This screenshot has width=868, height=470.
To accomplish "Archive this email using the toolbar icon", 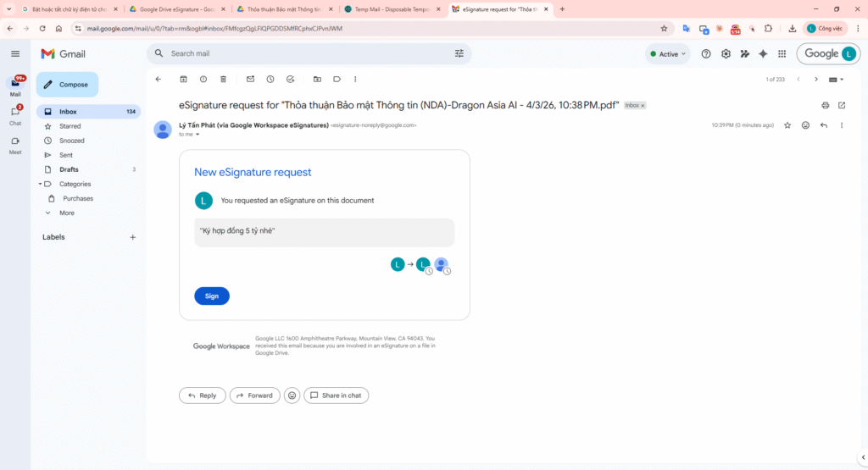I will click(183, 79).
